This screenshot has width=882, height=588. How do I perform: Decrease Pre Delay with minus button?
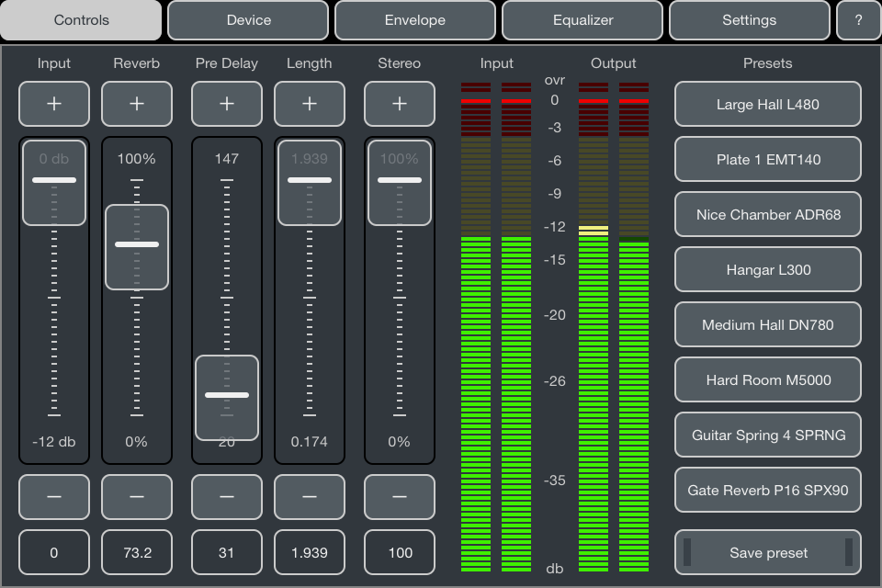pos(227,496)
